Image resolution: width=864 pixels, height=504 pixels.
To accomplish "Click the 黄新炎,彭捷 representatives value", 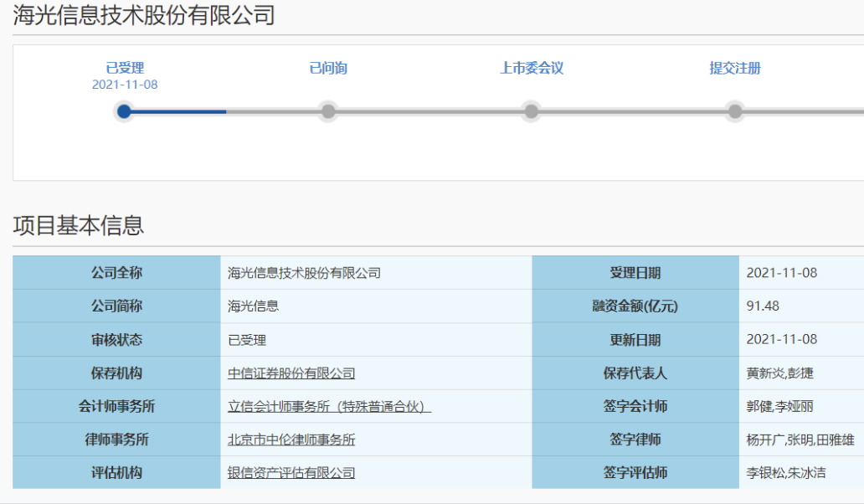I will tap(779, 373).
